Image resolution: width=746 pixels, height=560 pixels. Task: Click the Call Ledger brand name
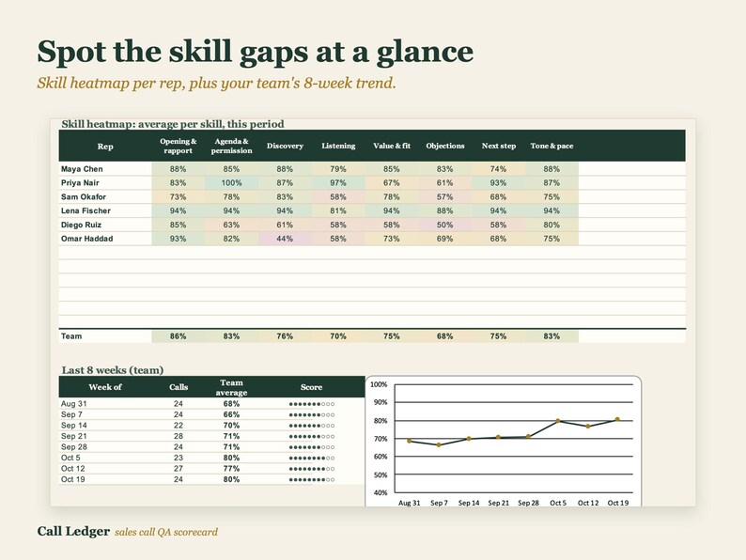tap(73, 531)
